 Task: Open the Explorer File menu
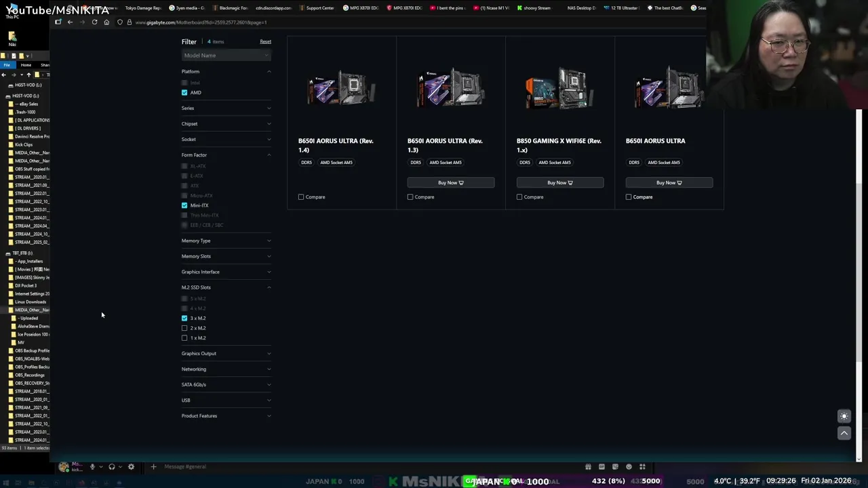pyautogui.click(x=6, y=65)
